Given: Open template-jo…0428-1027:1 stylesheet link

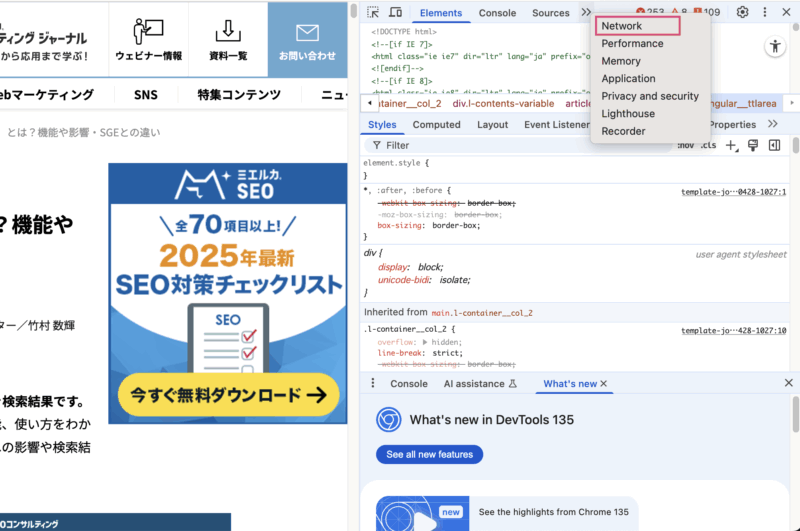Looking at the screenshot, I should pos(734,192).
